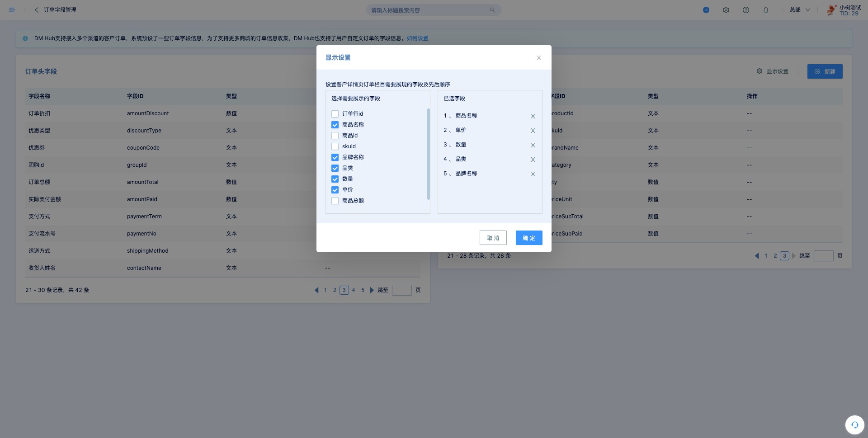The image size is (868, 438).
Task: Uncheck the 商品名称 checkbox
Action: click(335, 125)
